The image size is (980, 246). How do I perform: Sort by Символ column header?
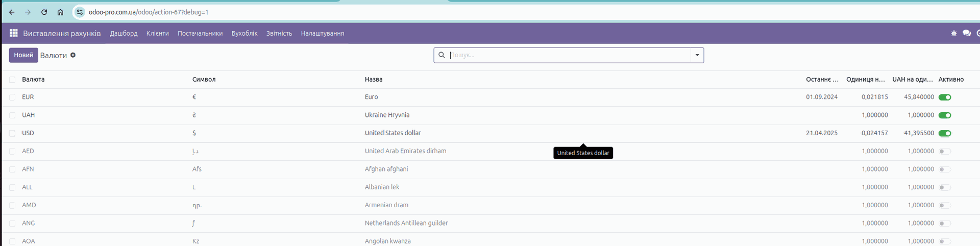click(x=204, y=80)
